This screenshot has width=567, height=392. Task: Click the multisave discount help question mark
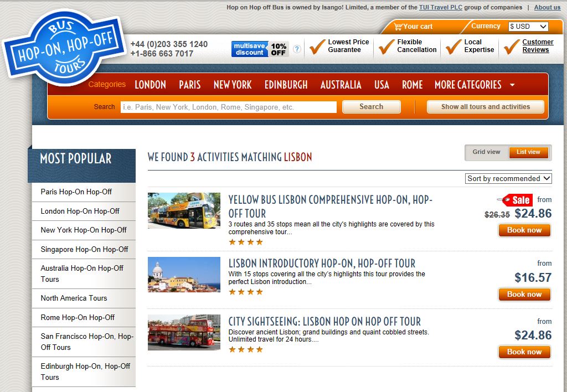297,49
